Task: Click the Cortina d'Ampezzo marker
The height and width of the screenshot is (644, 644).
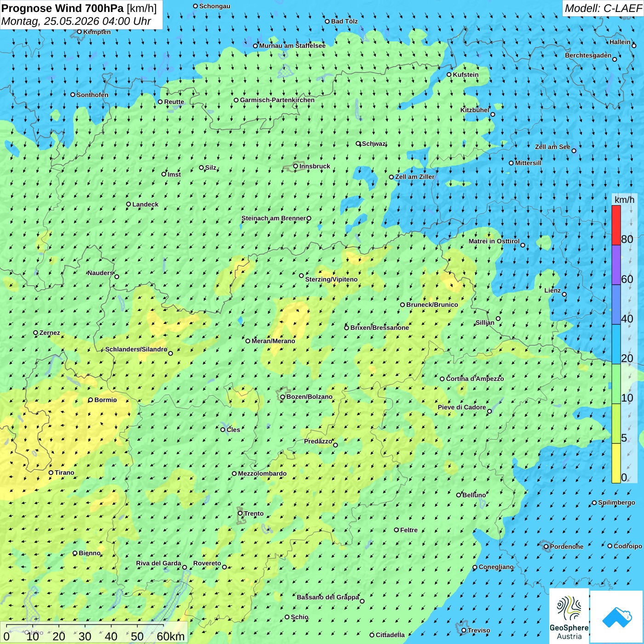Action: [443, 379]
